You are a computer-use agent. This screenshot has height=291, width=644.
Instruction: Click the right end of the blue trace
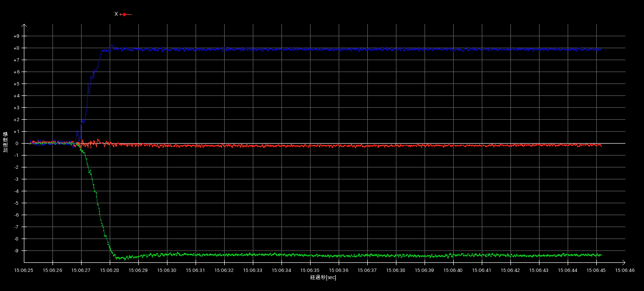[601, 49]
